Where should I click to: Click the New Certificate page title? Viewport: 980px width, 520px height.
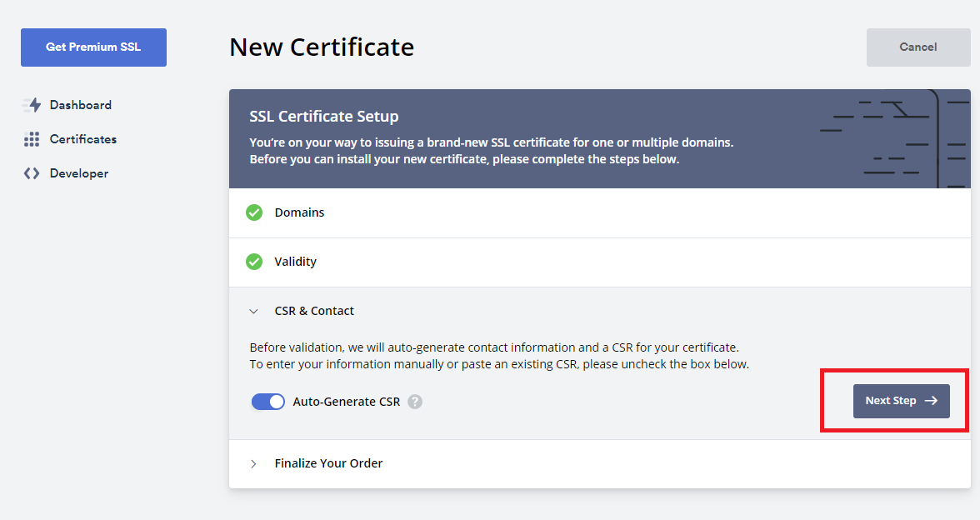pos(322,47)
